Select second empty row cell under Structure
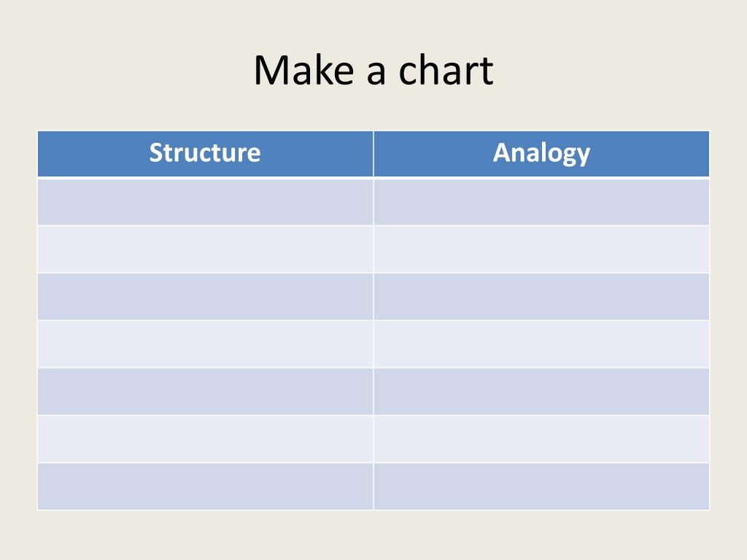Image resolution: width=747 pixels, height=560 pixels. coord(205,249)
